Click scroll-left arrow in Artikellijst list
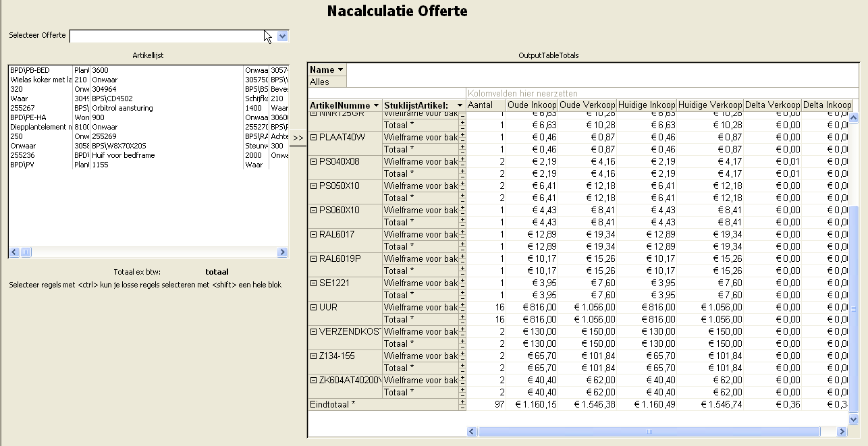The image size is (868, 446). click(13, 252)
